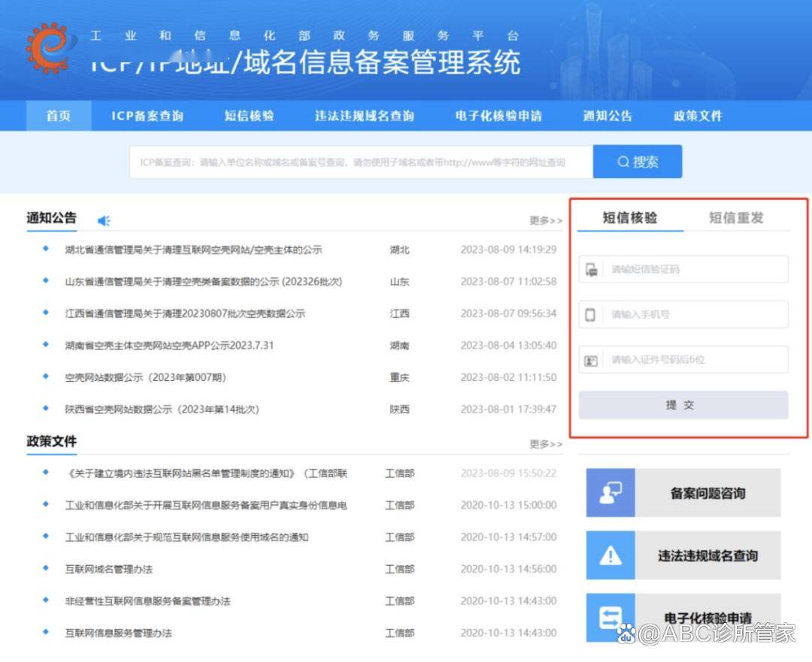Viewport: 812px width, 662px height.
Task: Focus the 请输短信验证码 input field
Action: click(x=683, y=269)
